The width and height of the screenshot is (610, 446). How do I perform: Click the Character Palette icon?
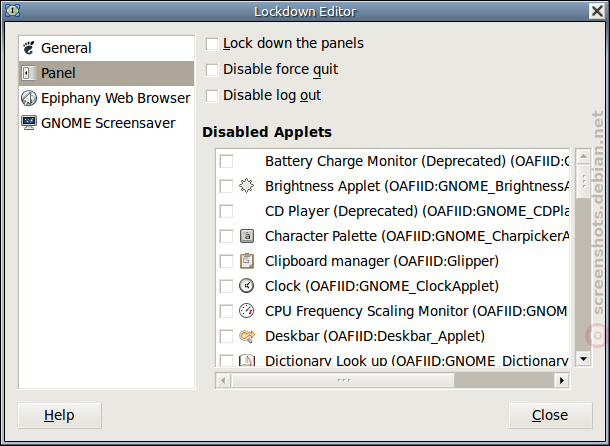(x=247, y=236)
